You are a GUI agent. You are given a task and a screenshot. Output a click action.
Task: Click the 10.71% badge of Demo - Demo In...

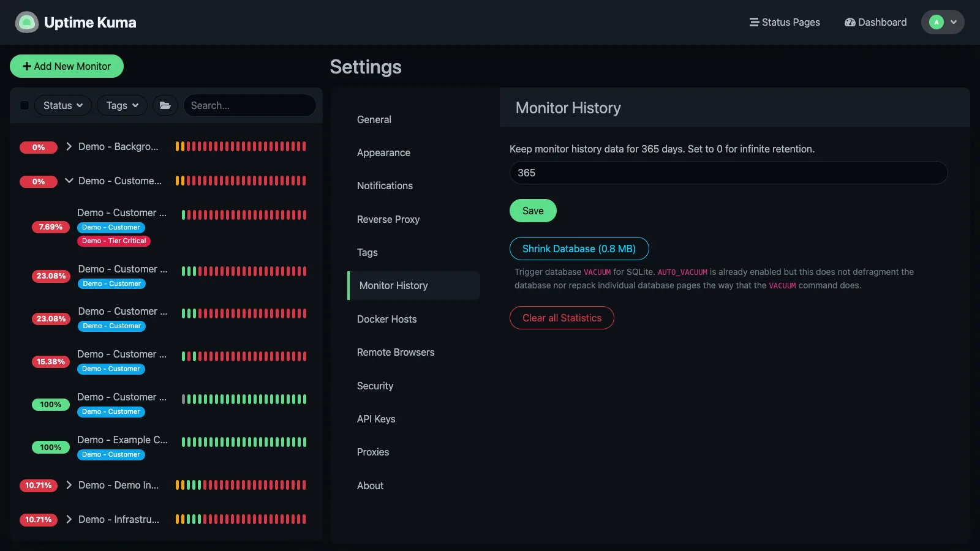click(39, 485)
